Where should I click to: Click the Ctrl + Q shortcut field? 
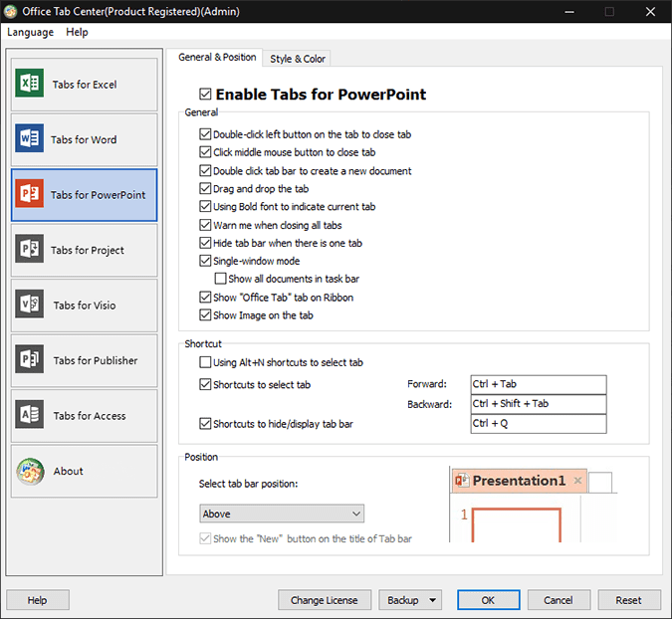(x=539, y=424)
